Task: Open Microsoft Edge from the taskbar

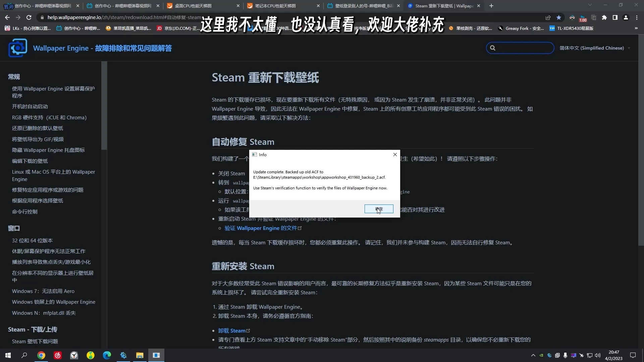Action: [107, 355]
